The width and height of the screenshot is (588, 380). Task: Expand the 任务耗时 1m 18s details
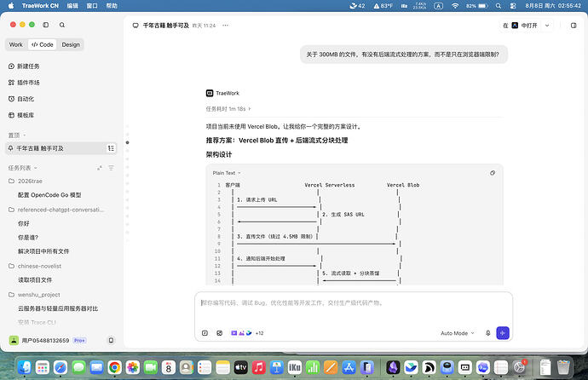tap(228, 109)
